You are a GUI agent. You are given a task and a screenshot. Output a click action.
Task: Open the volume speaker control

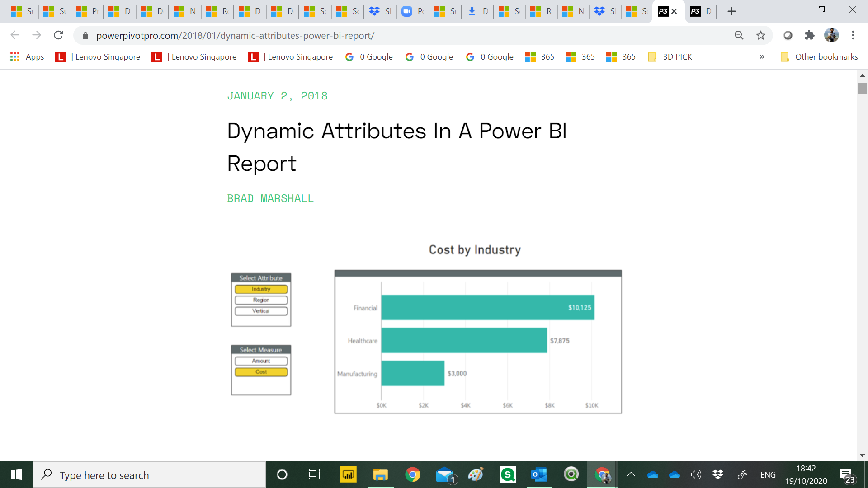coord(696,474)
